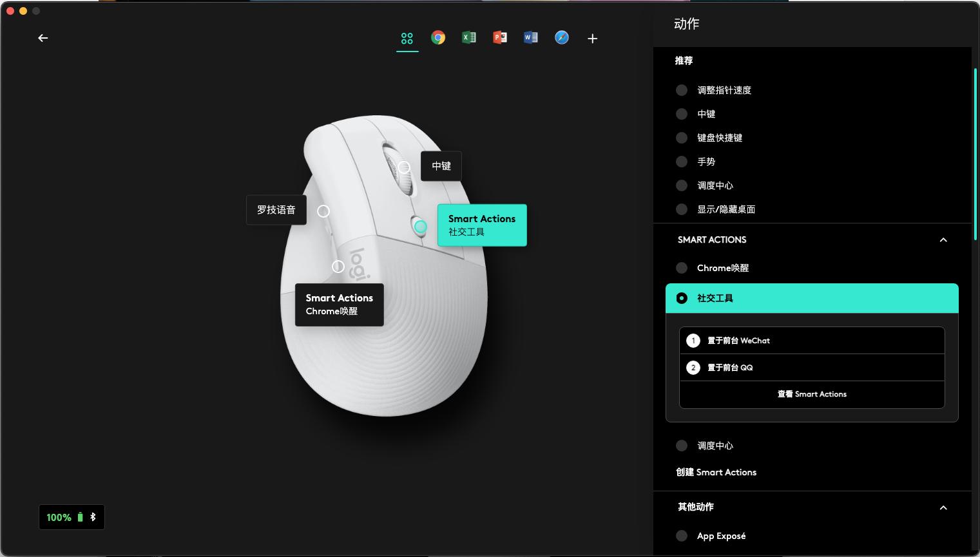Open the Safari profile icon
This screenshot has width=980, height=557.
tap(561, 37)
